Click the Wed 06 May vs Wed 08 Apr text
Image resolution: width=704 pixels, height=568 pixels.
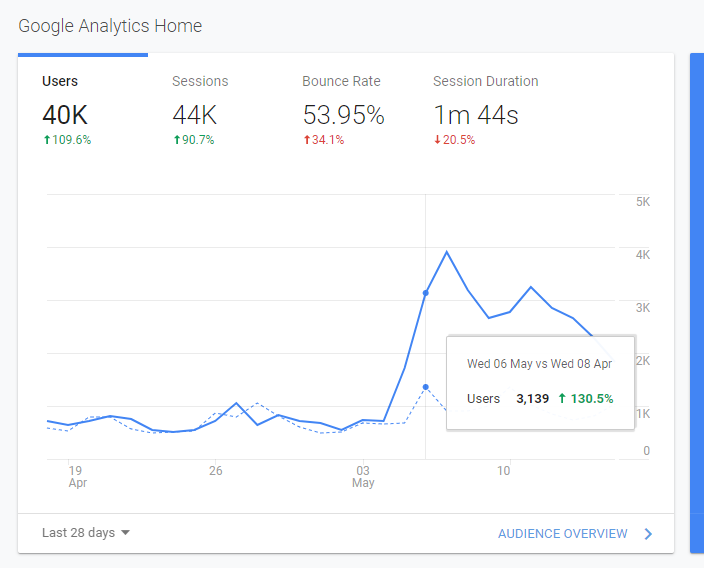(539, 364)
